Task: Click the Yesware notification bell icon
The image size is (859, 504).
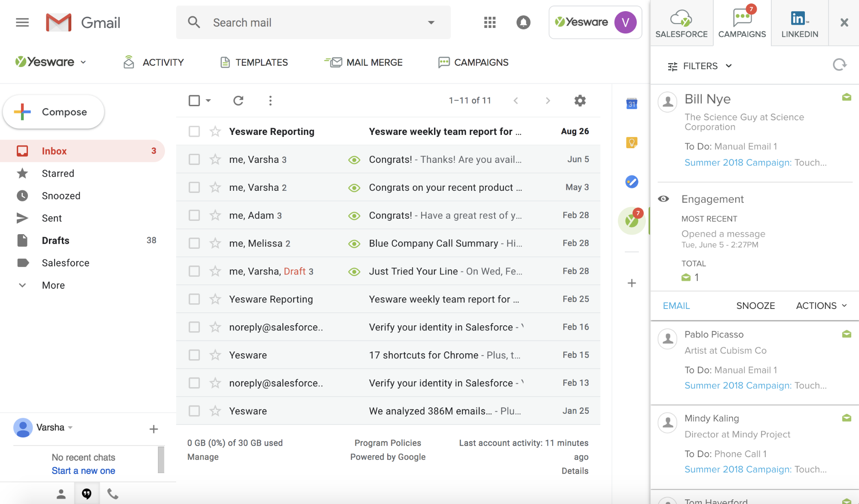Action: pos(523,22)
